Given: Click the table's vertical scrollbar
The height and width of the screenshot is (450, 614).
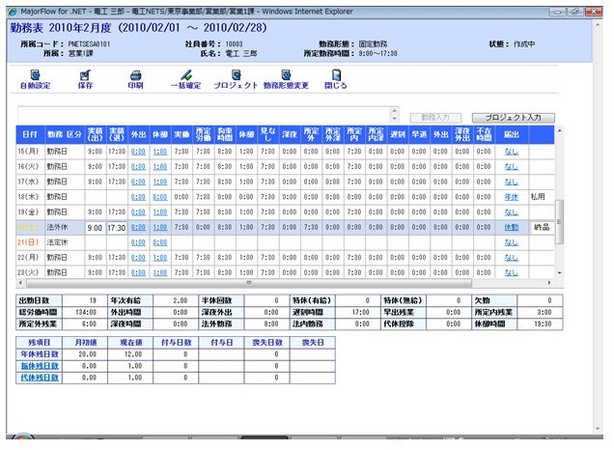Looking at the screenshot, I should [x=559, y=210].
